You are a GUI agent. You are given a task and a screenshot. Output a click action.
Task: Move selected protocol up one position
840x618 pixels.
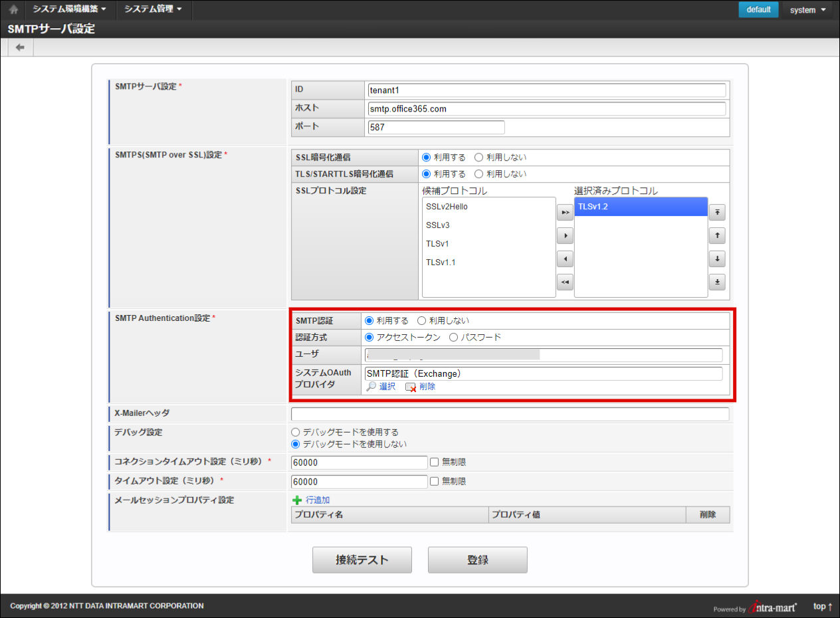click(716, 236)
